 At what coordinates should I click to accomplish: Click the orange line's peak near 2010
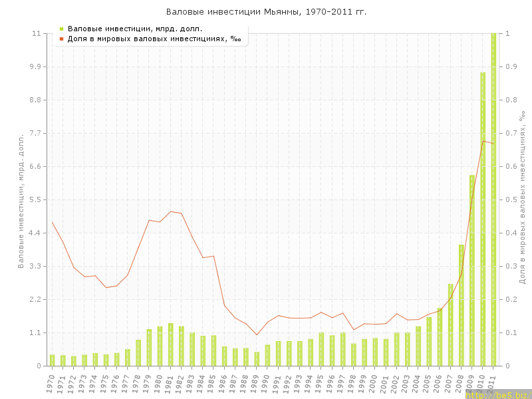[483, 140]
